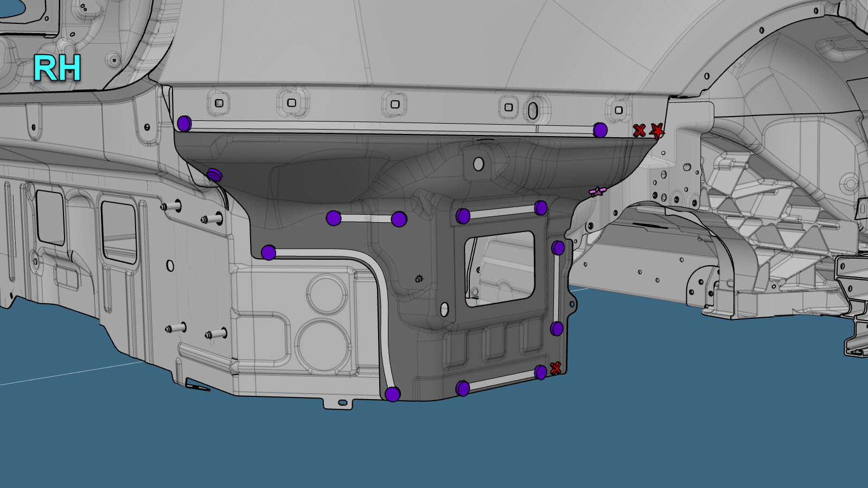Click red X marker at panel's lower right corner

pyautogui.click(x=555, y=368)
